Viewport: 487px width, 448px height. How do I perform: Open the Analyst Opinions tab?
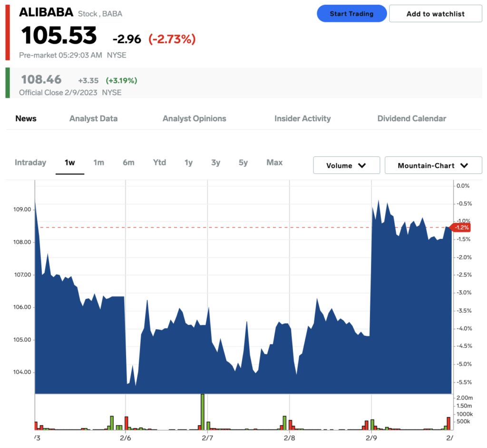click(195, 118)
